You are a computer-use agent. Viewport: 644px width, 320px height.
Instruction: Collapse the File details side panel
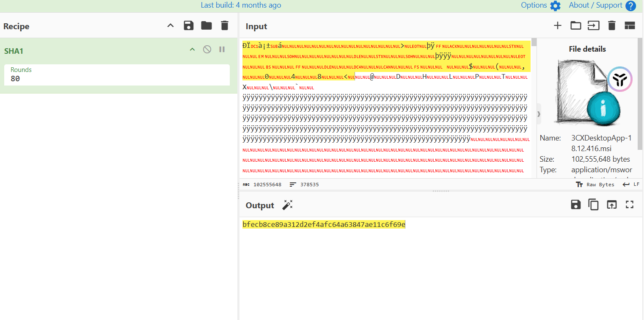[539, 114]
